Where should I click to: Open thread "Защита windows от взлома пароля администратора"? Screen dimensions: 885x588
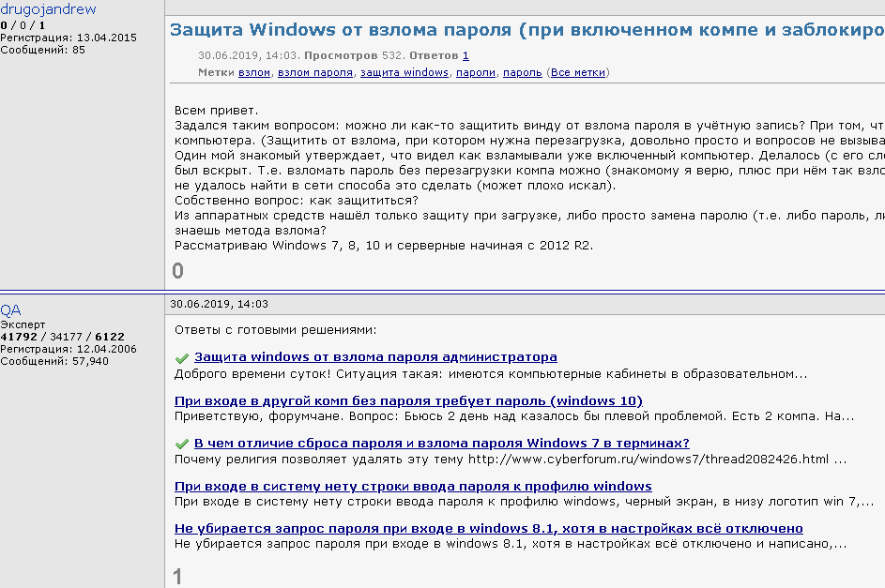(x=375, y=357)
